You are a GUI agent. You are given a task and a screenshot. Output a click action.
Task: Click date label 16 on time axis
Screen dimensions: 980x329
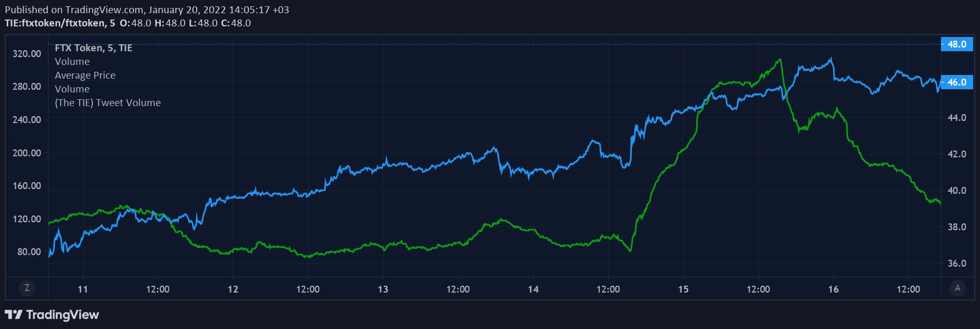833,289
